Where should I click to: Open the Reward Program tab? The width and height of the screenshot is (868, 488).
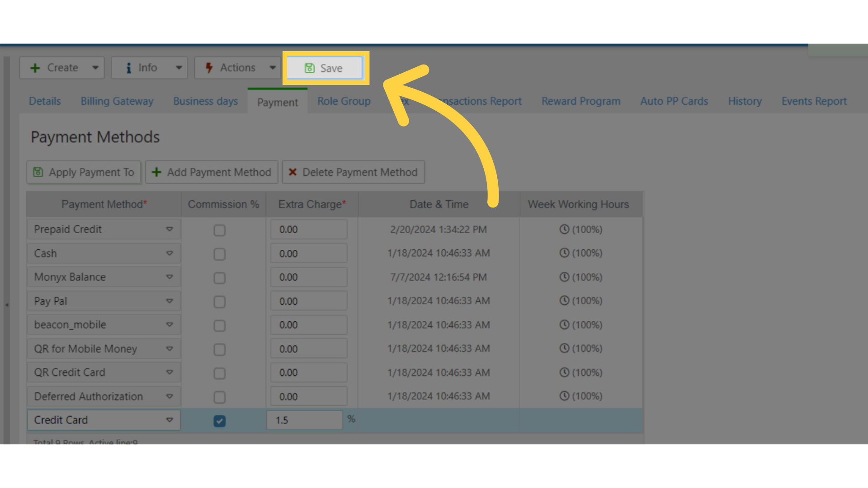(581, 101)
